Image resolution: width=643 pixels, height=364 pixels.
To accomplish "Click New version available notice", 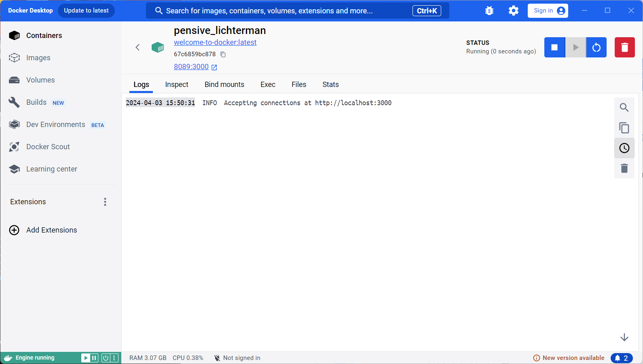I will point(569,358).
